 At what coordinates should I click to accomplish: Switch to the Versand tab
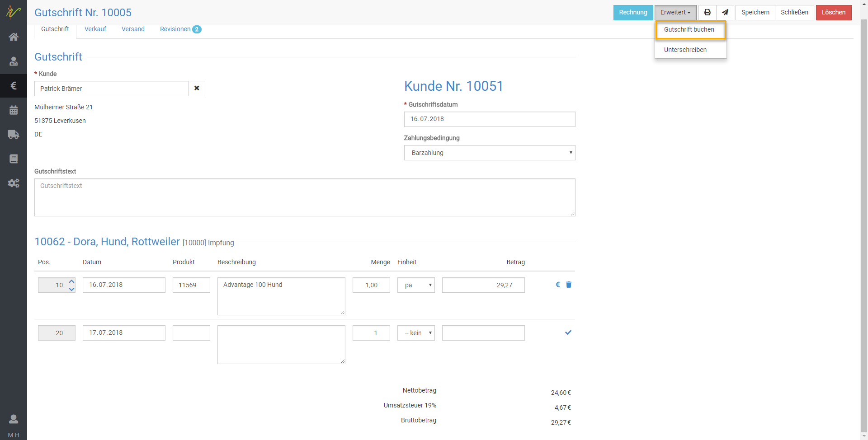click(133, 29)
